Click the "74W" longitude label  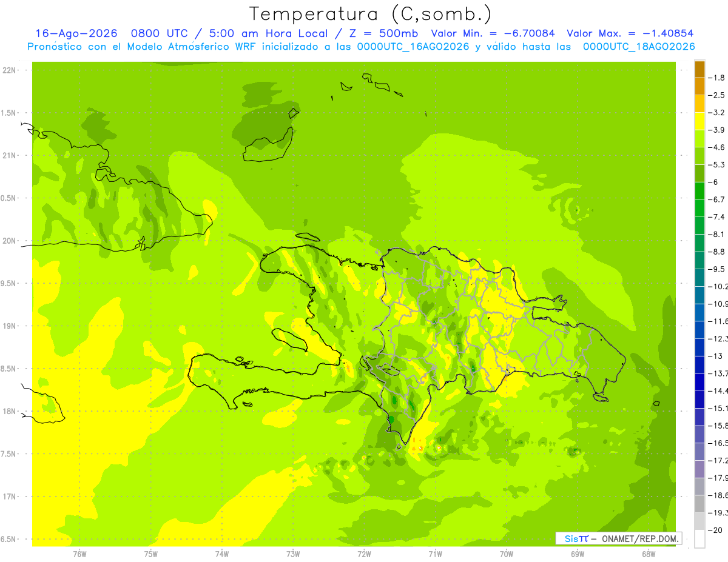pyautogui.click(x=222, y=554)
